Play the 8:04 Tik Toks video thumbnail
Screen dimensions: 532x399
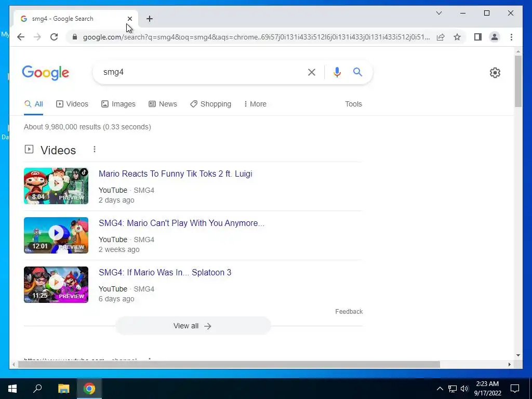(56, 186)
